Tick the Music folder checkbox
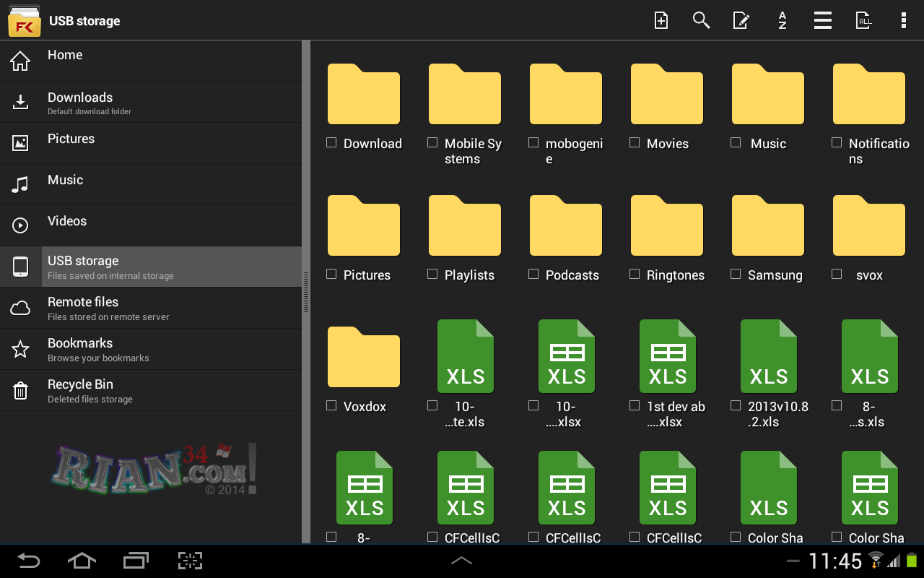Screen dimensions: 924x578 click(736, 143)
